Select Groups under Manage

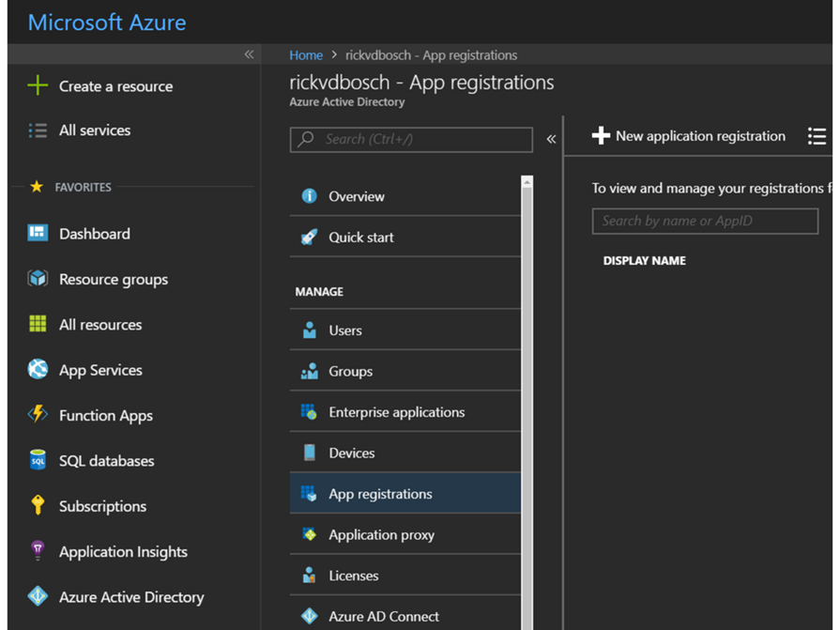(405, 371)
